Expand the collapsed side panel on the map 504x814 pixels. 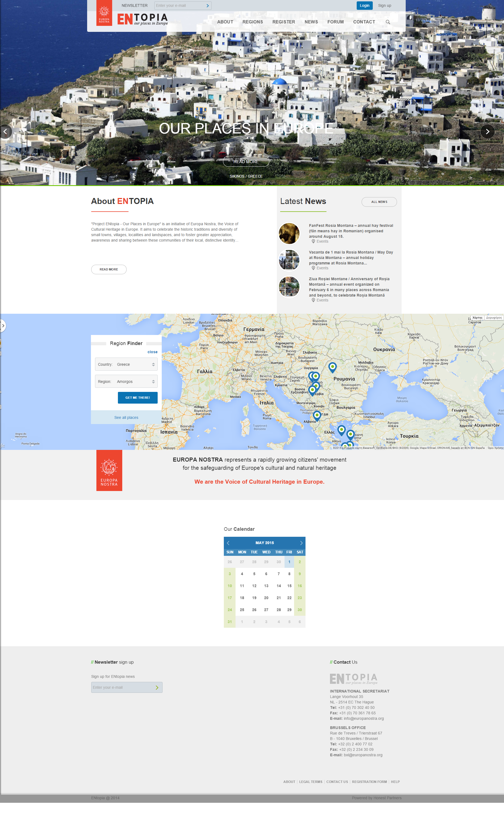[x=3, y=326]
